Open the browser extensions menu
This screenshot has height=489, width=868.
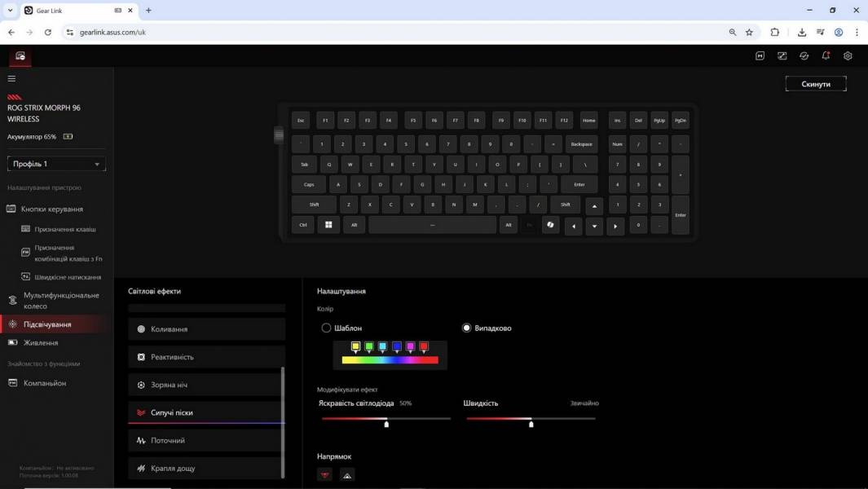(x=775, y=32)
